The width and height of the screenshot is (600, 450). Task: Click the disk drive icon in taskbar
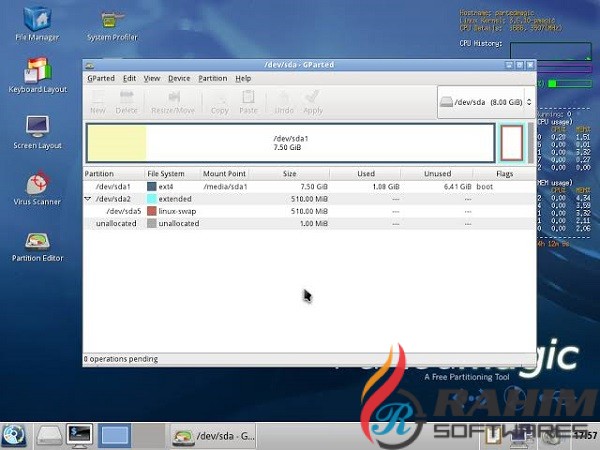49,436
